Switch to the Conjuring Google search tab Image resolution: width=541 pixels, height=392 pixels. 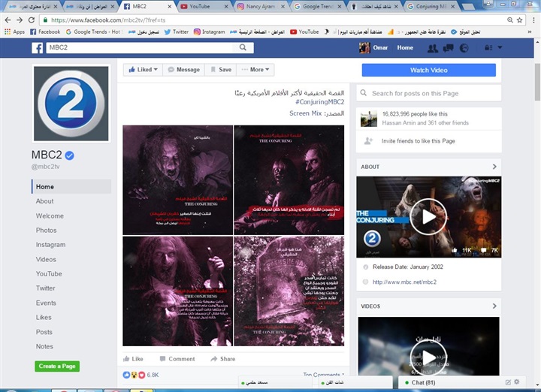431,7
